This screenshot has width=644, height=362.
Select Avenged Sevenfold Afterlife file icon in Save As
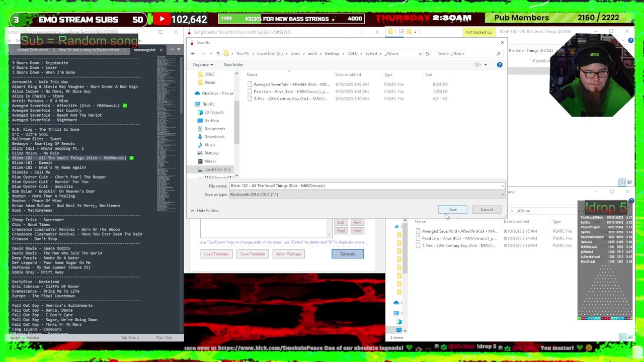250,84
